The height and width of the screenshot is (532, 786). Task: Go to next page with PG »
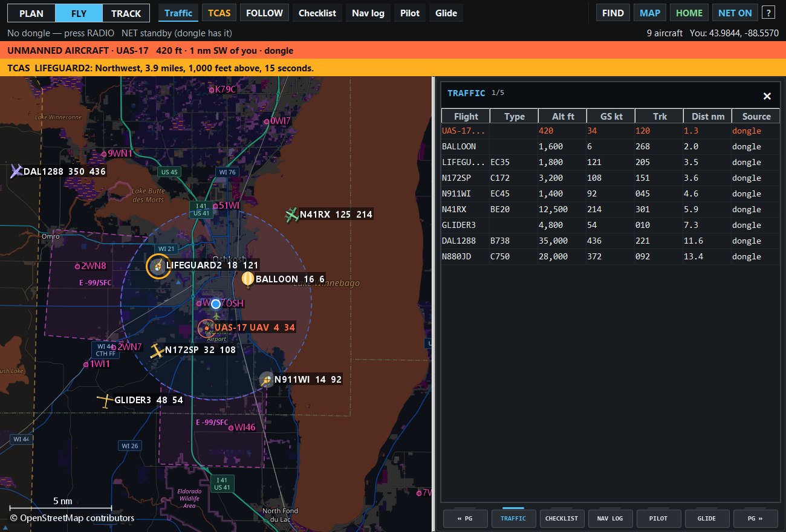(x=755, y=518)
